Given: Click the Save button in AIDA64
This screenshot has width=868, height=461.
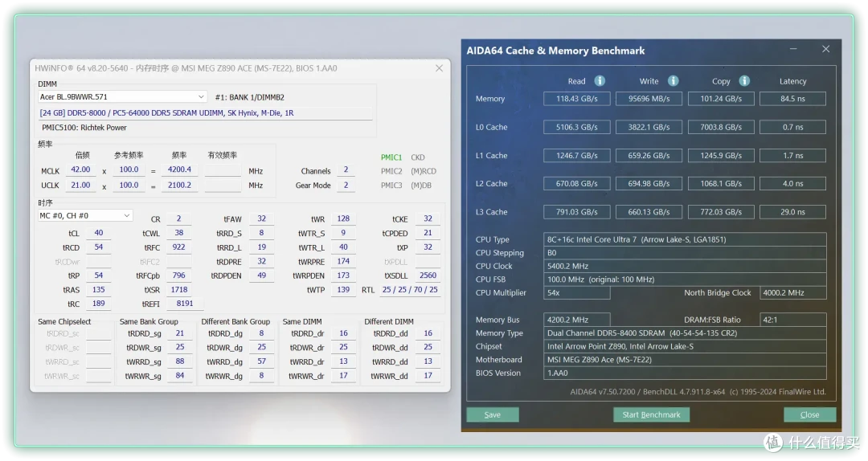Looking at the screenshot, I should tap(492, 414).
